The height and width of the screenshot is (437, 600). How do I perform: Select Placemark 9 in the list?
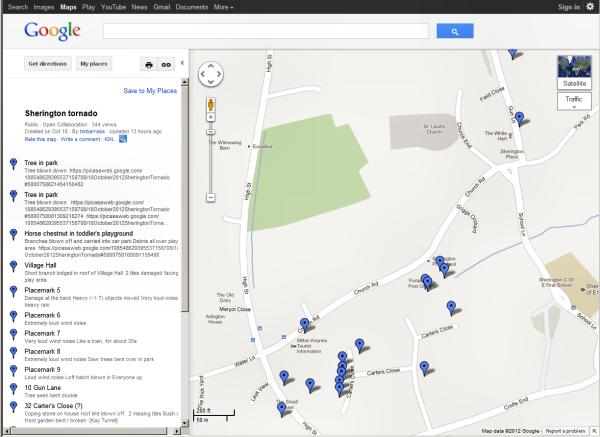pyautogui.click(x=42, y=369)
